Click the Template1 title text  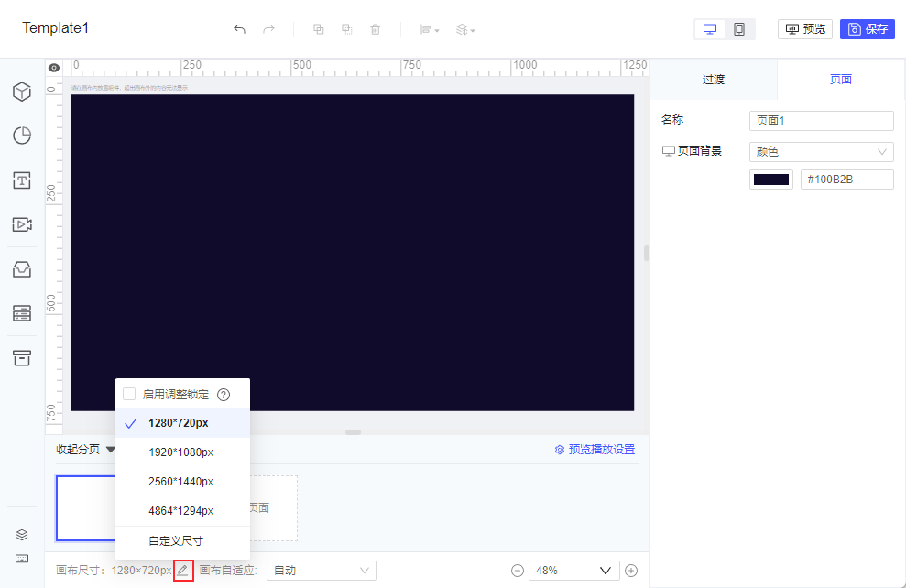pyautogui.click(x=56, y=27)
